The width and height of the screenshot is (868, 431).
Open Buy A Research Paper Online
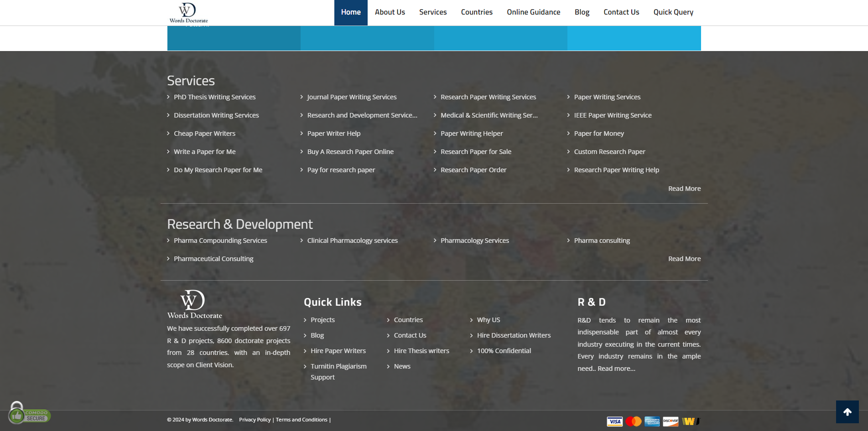(350, 152)
